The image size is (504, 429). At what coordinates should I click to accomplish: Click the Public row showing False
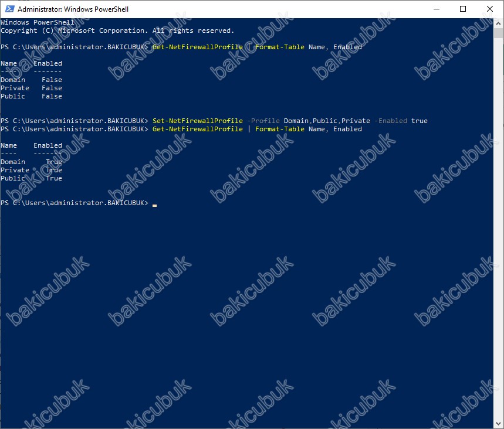tap(31, 96)
